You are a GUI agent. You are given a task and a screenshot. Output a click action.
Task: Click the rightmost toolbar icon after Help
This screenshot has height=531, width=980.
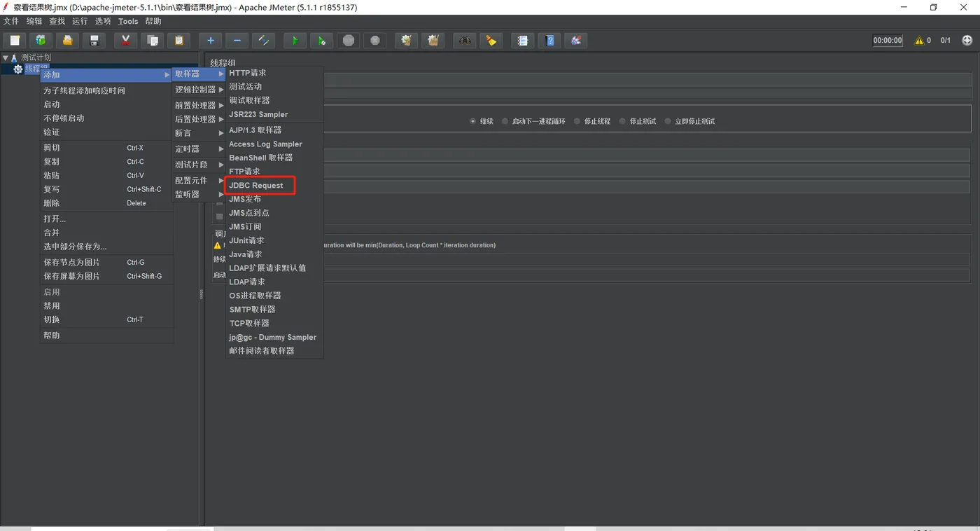tap(576, 41)
